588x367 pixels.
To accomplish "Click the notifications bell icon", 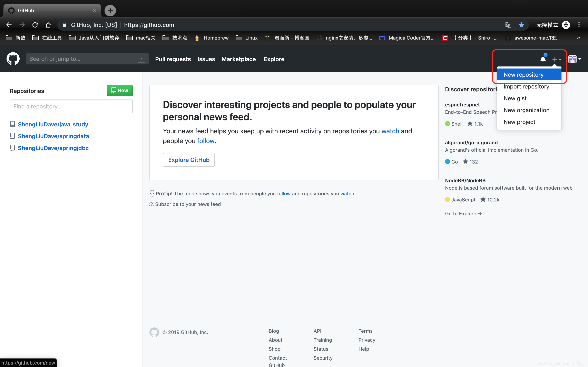I will pyautogui.click(x=543, y=59).
